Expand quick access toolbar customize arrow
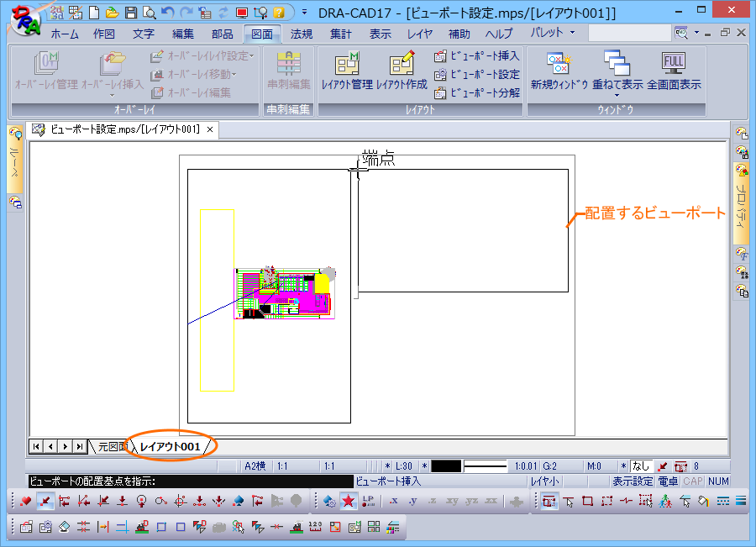 (x=304, y=13)
